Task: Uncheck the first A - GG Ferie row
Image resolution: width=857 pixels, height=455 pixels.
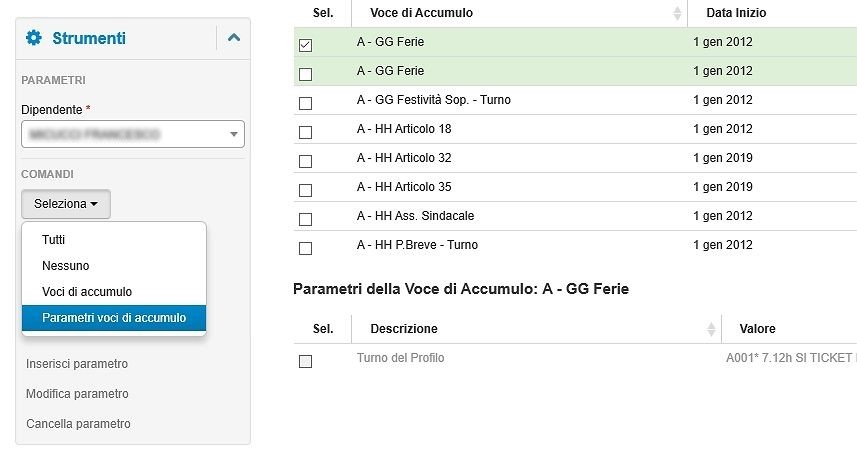Action: point(306,45)
